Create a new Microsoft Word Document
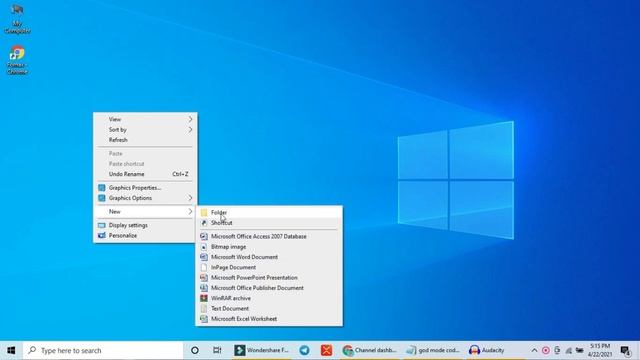This screenshot has height=360, width=640. pyautogui.click(x=269, y=257)
